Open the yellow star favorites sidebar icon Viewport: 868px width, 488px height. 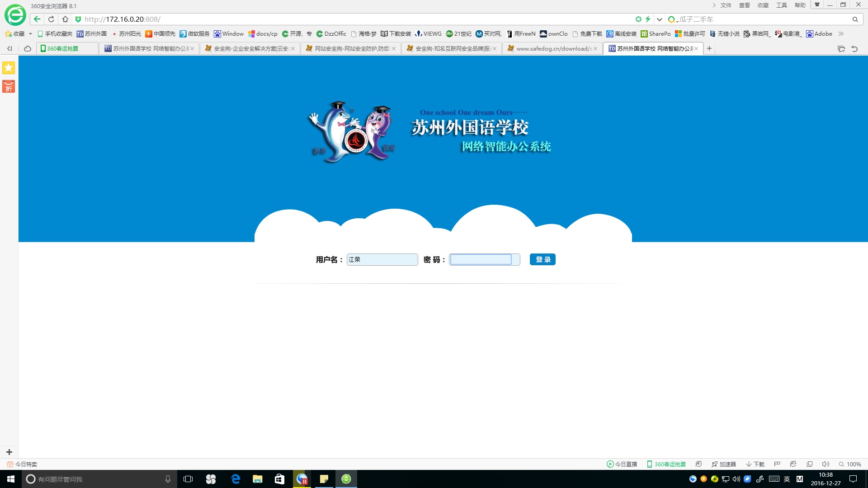[9, 68]
